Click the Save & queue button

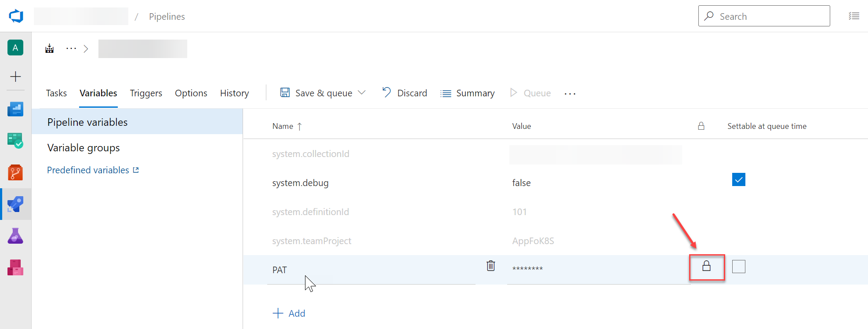click(x=316, y=93)
